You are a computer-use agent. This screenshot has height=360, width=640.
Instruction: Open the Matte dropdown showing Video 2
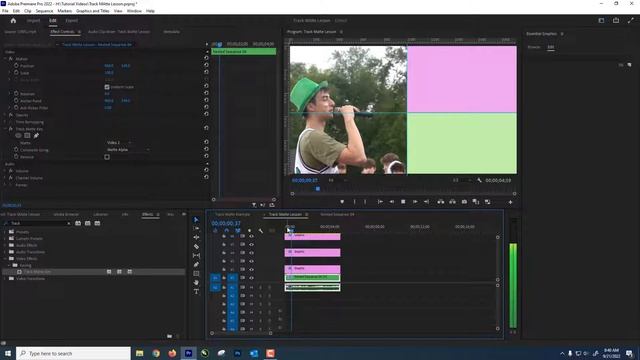coord(119,142)
